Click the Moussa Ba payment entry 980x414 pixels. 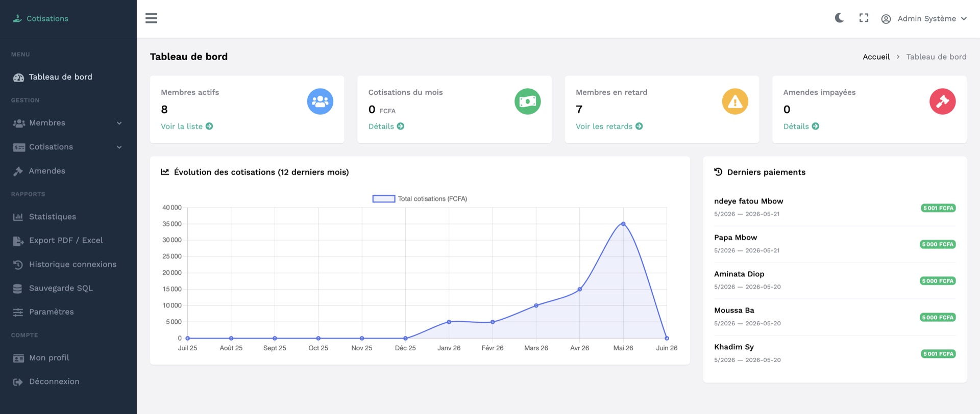click(835, 317)
